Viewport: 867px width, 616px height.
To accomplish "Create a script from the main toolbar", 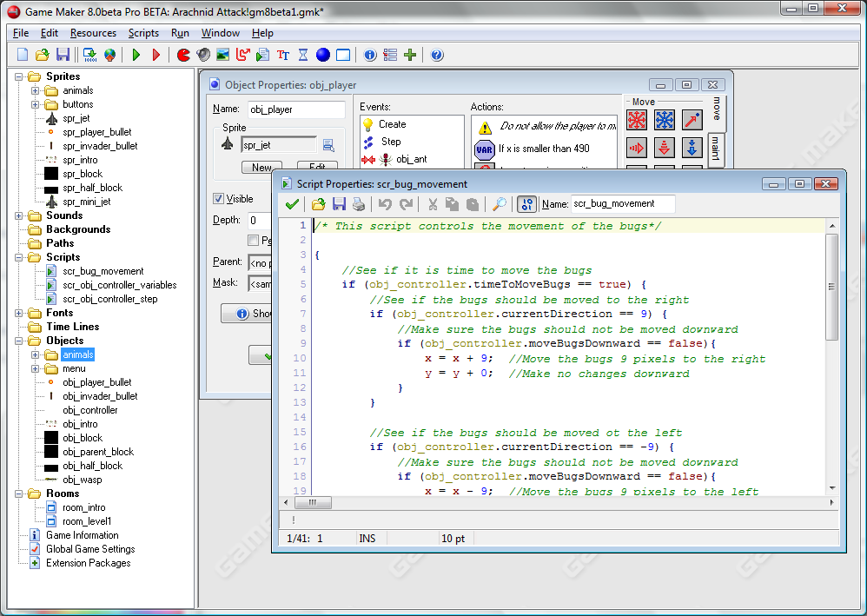I will point(262,55).
